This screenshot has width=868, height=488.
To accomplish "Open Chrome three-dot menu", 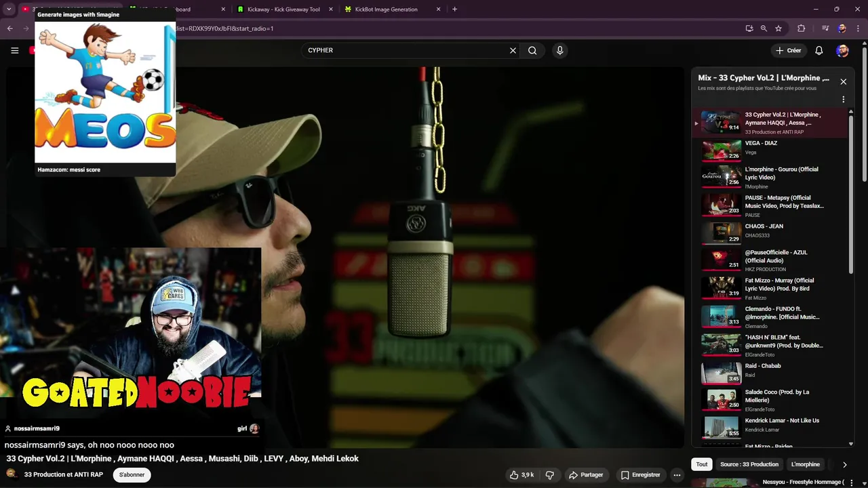I will (x=856, y=28).
